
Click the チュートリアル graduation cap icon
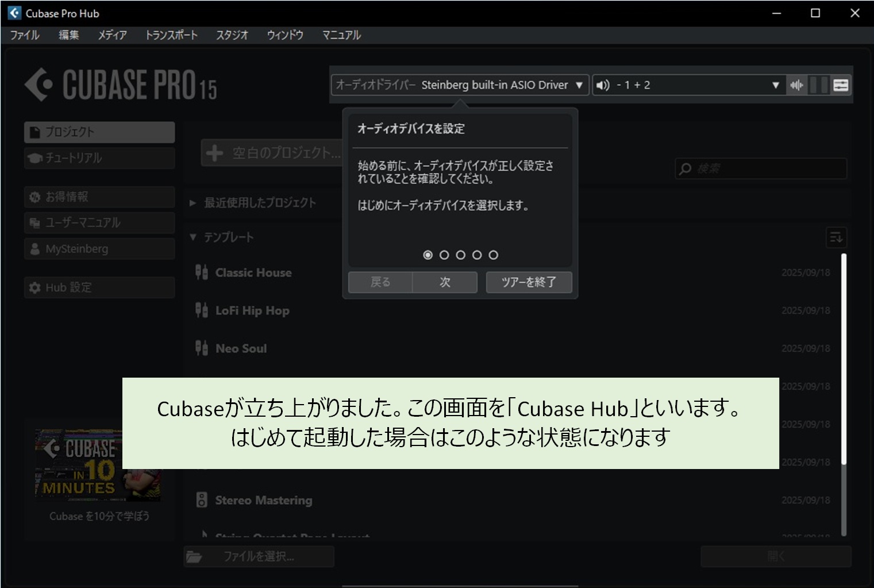point(34,157)
